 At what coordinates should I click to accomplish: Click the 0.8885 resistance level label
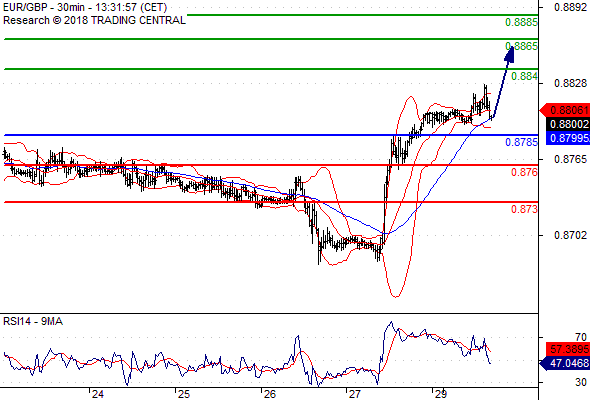click(x=521, y=22)
